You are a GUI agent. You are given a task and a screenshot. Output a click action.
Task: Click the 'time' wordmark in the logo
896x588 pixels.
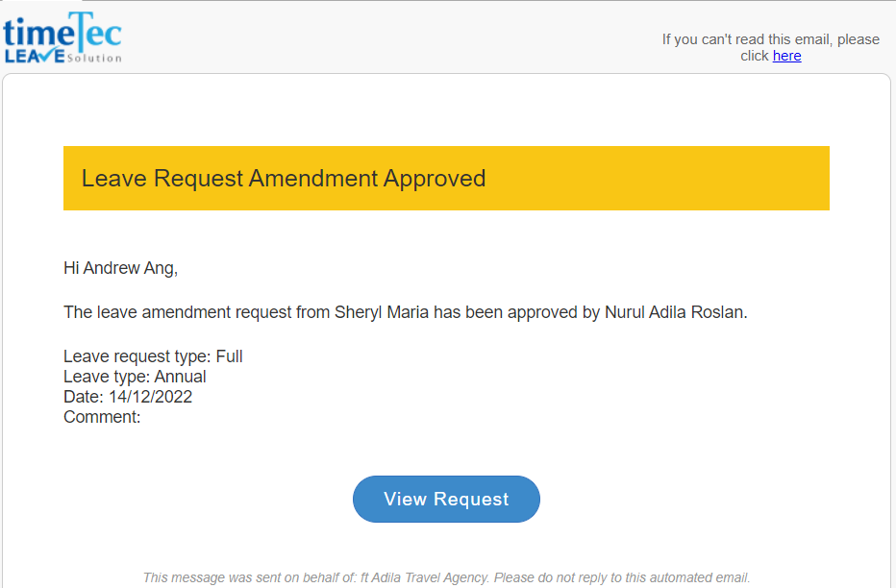(x=38, y=34)
